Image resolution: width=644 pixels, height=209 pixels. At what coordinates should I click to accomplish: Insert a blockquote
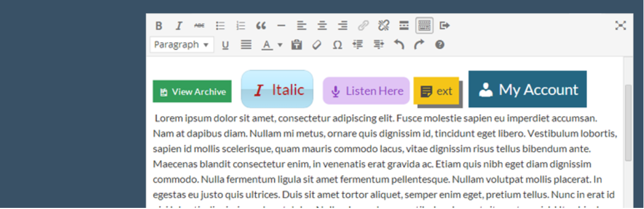click(x=261, y=26)
